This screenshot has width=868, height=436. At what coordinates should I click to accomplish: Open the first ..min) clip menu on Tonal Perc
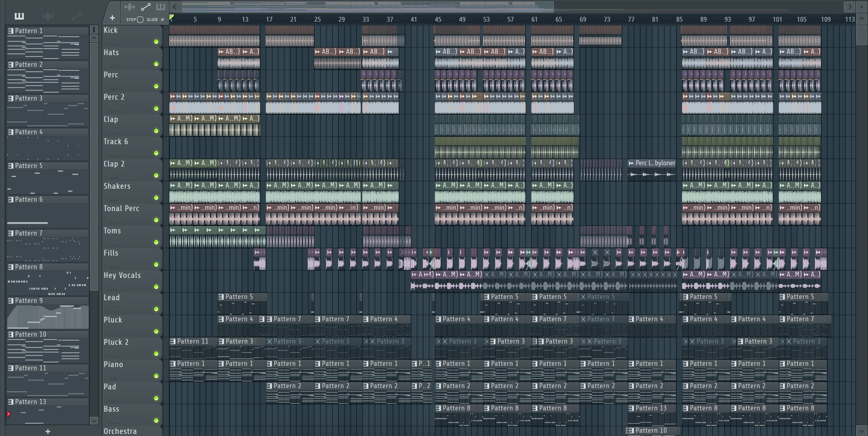pos(173,208)
